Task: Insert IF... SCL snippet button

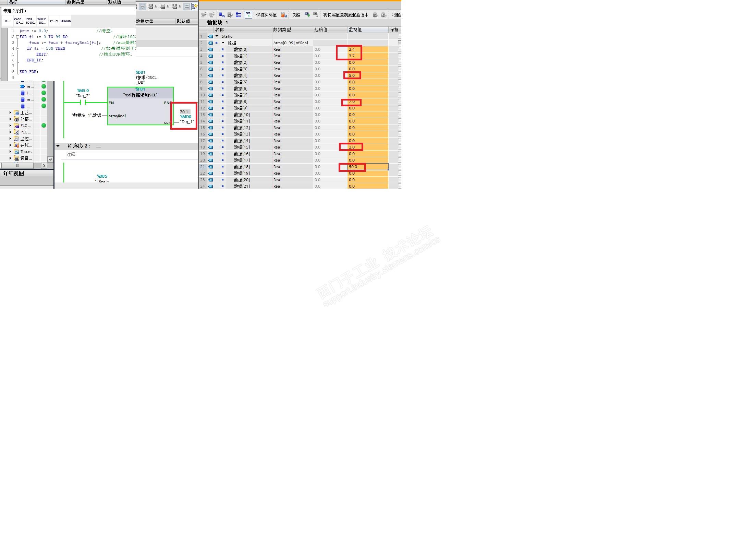Action: point(8,21)
